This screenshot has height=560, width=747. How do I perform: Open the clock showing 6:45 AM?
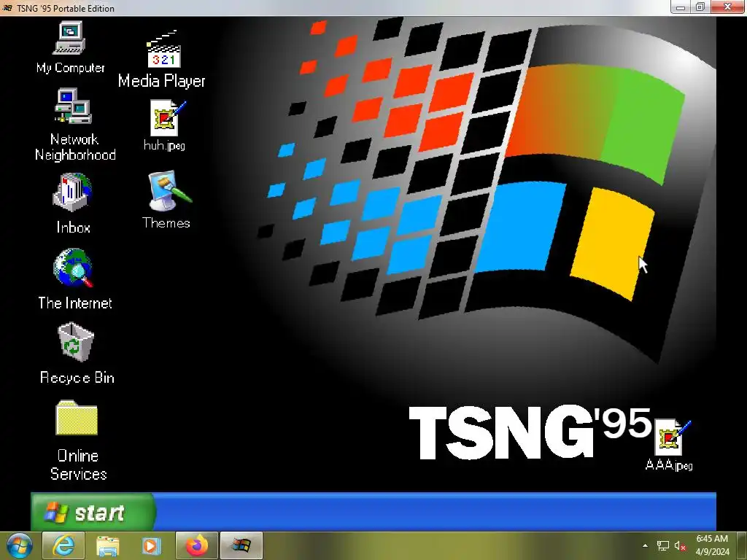(x=712, y=545)
